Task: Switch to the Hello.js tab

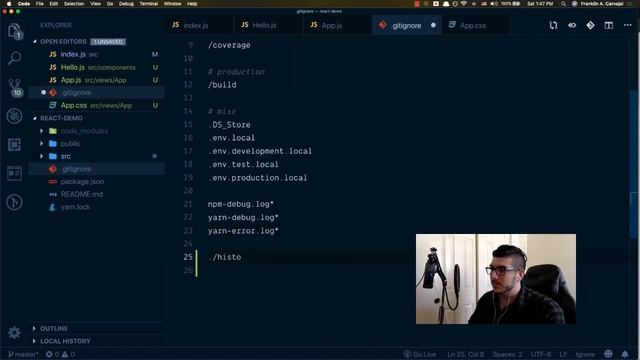Action: [269, 25]
